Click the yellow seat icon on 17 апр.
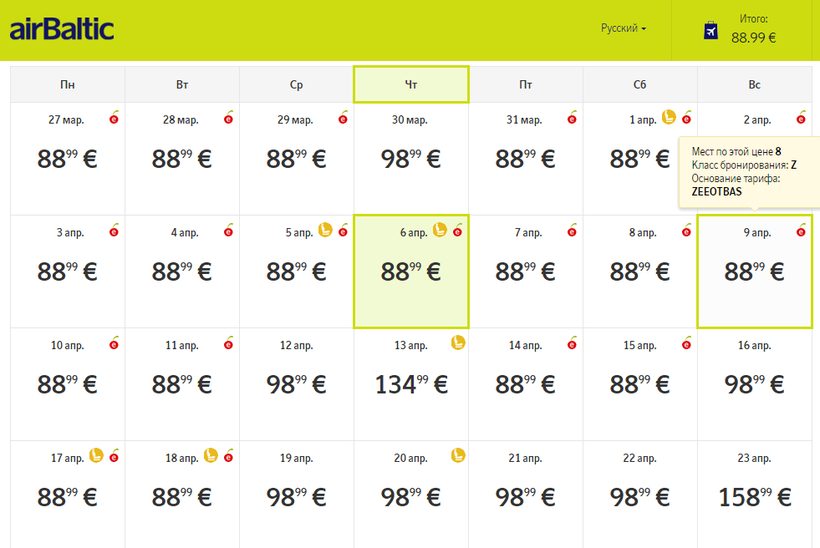 [97, 456]
